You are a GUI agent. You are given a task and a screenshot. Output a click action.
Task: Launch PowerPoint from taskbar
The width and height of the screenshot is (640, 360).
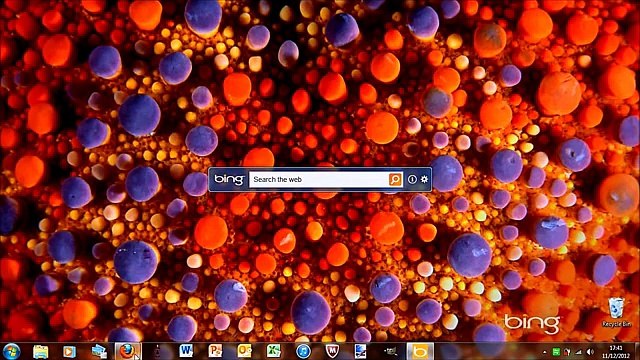[x=215, y=351]
